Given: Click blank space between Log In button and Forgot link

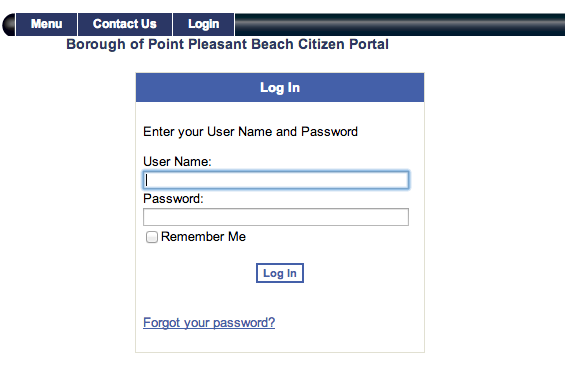Looking at the screenshot, I should pos(280,299).
